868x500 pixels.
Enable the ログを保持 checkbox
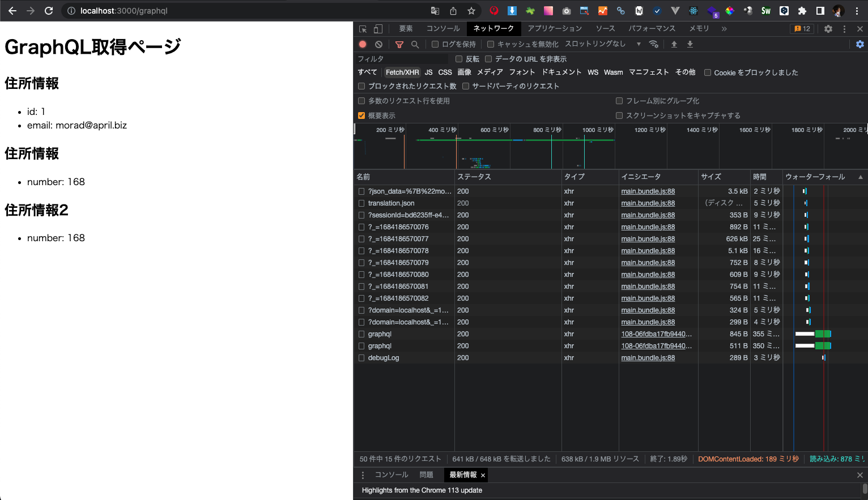pyautogui.click(x=434, y=44)
